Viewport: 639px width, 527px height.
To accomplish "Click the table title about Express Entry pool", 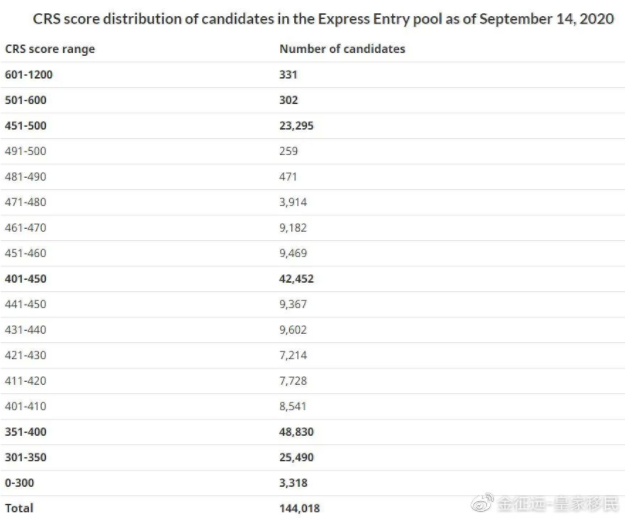I will (323, 19).
